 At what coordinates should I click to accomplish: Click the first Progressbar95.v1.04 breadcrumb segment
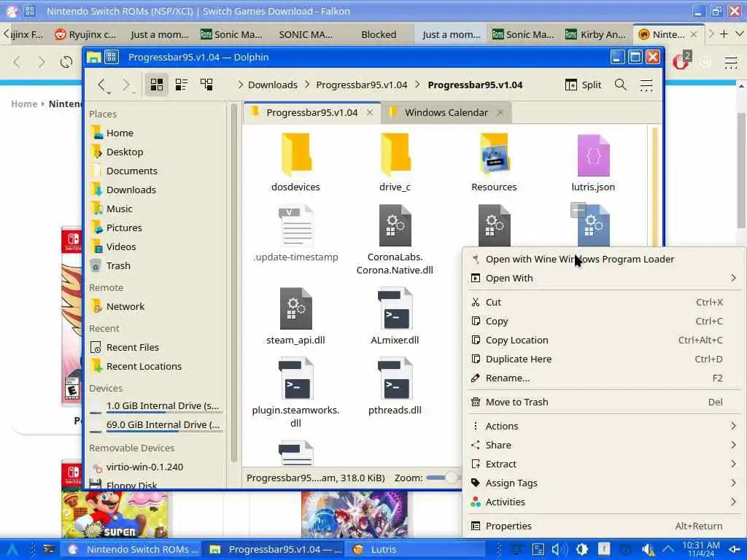[x=362, y=85]
